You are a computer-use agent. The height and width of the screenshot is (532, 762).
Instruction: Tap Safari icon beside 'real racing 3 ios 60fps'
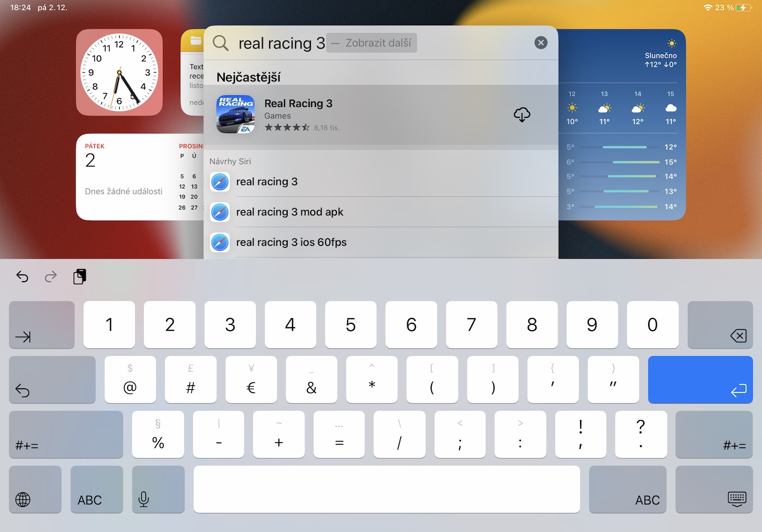[220, 242]
